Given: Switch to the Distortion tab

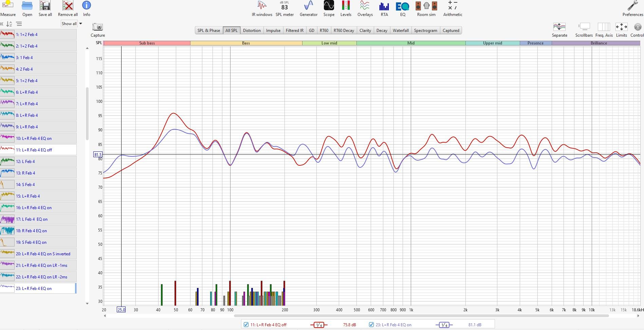Looking at the screenshot, I should [x=252, y=31].
